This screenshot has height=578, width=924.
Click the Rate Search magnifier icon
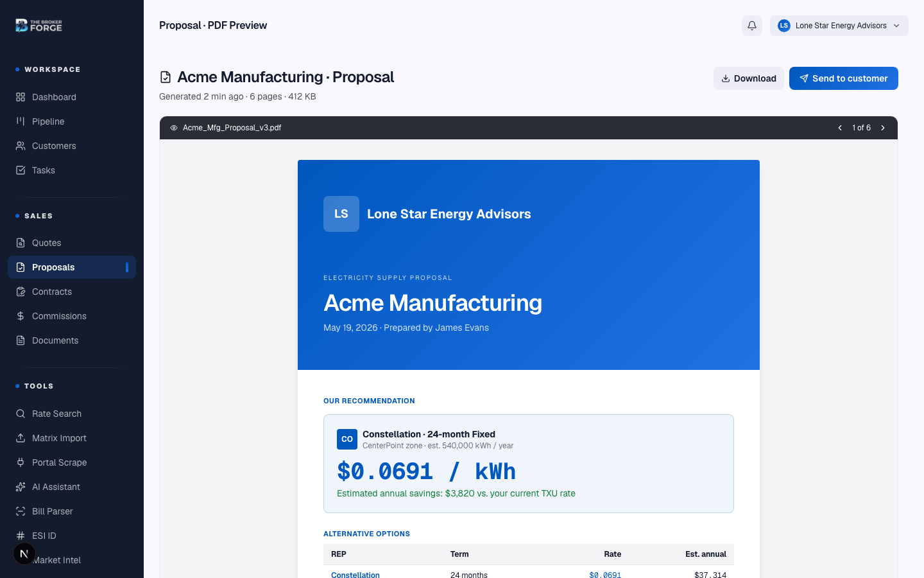click(21, 414)
